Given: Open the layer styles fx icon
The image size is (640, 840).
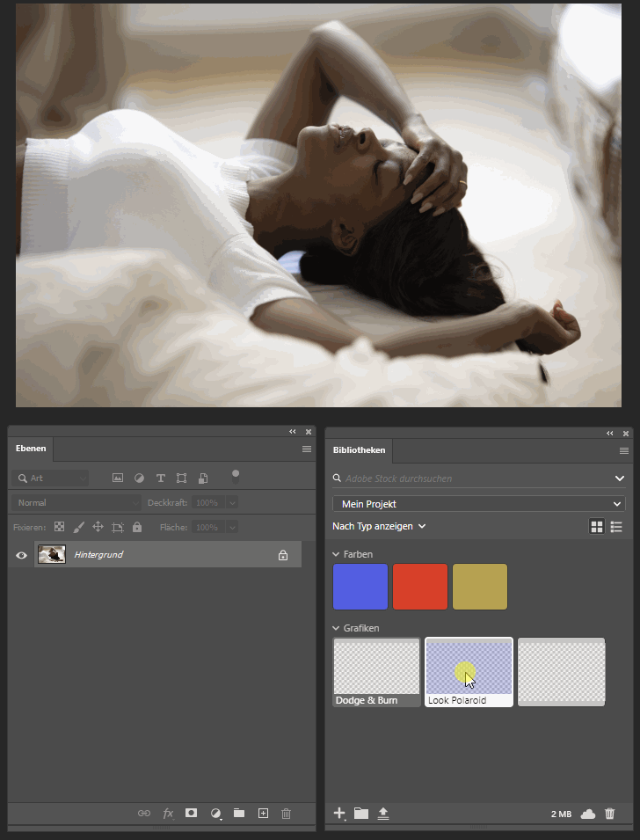Looking at the screenshot, I should point(168,814).
